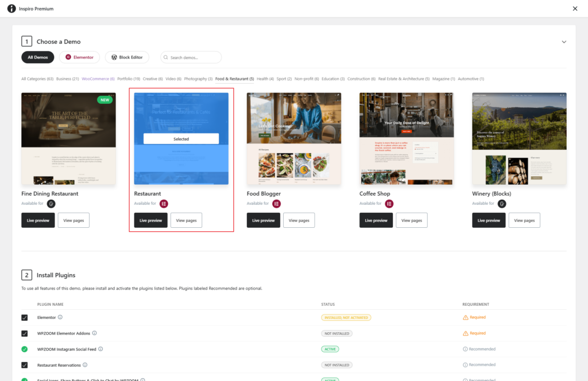Select the All Demos filter
This screenshot has height=381, width=588.
[38, 57]
